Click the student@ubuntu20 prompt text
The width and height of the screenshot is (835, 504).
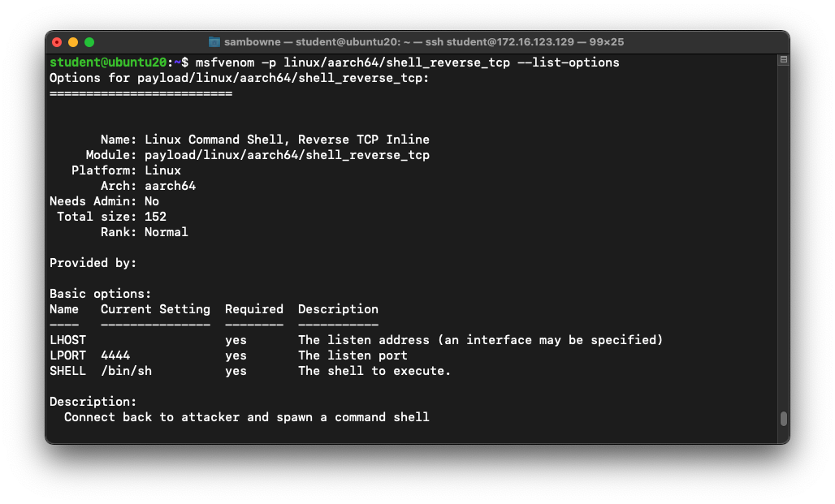click(x=108, y=62)
